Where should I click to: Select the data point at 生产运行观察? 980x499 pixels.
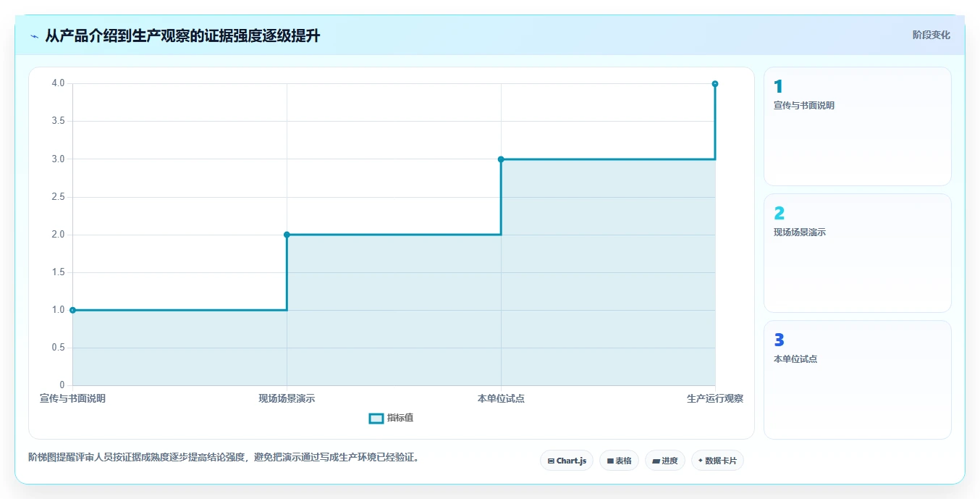(x=715, y=84)
